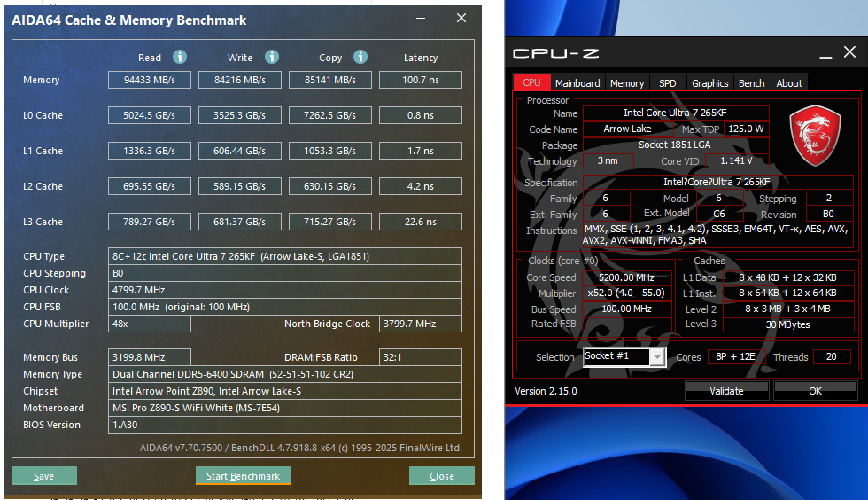Click the Validate button in CPU-Z
Viewport: 868px width, 500px height.
[726, 391]
